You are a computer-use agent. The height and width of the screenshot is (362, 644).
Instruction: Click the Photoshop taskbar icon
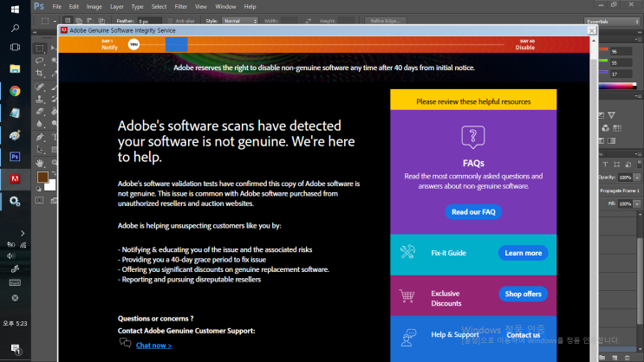tap(16, 157)
